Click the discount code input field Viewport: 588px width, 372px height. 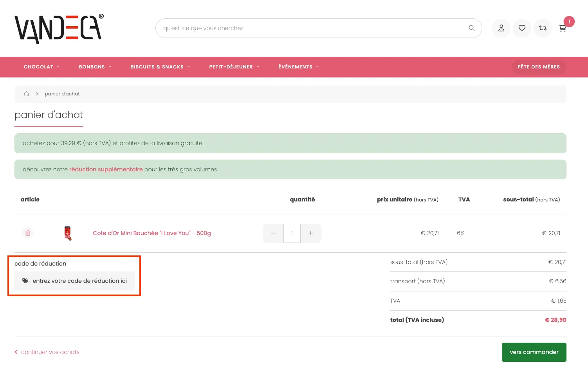pos(74,281)
